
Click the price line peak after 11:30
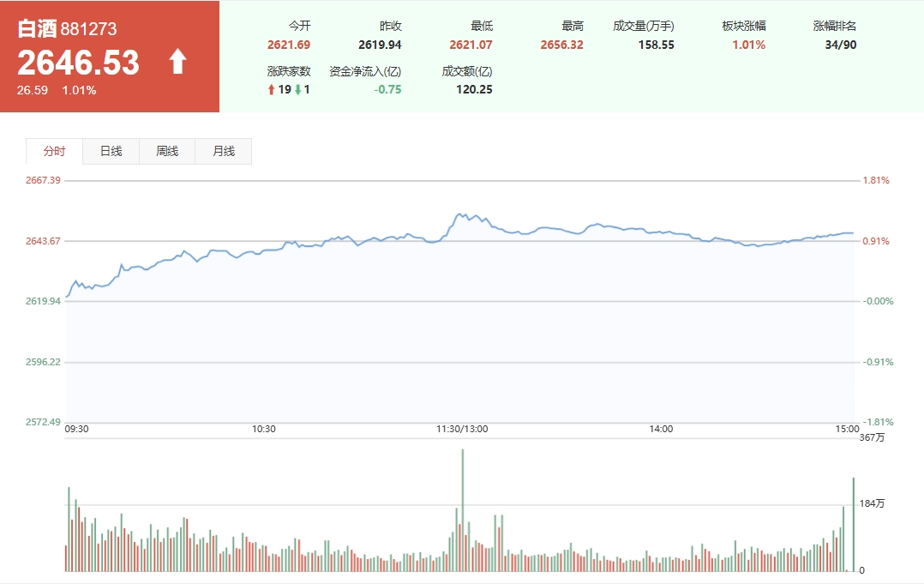460,214
